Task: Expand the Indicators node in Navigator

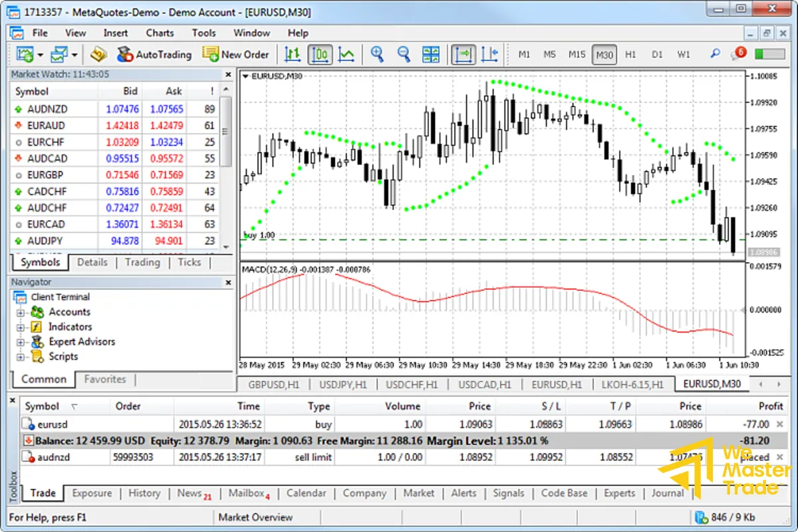Action: point(21,327)
